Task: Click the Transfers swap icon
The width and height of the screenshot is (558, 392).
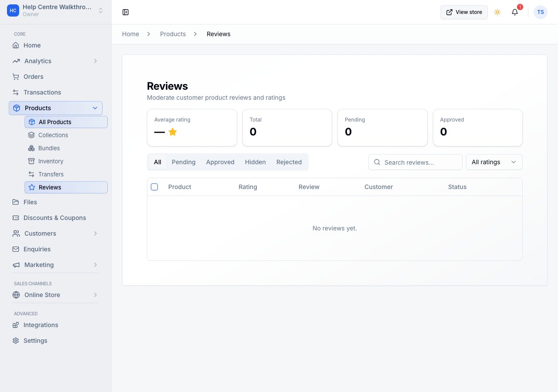Action: coord(31,174)
